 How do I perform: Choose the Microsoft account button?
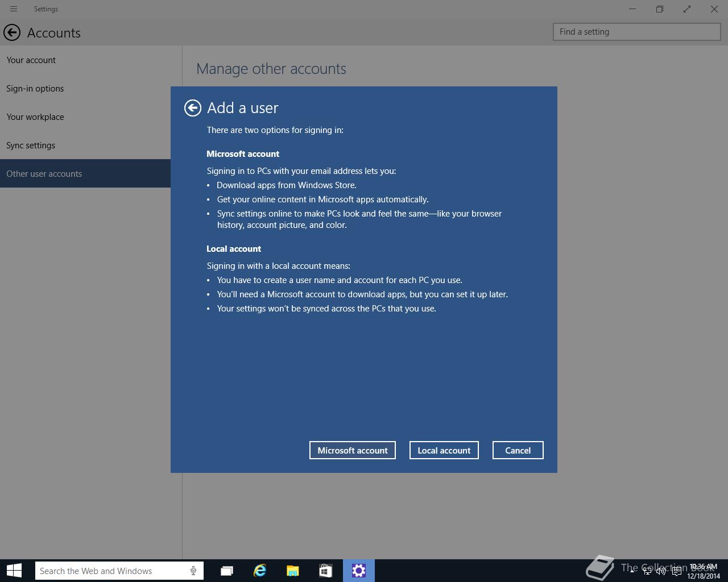click(353, 450)
